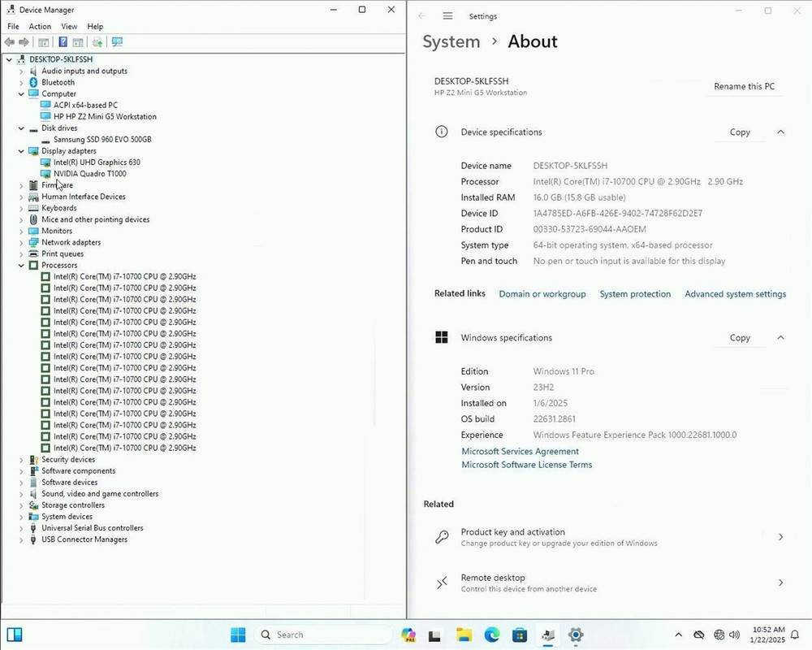The height and width of the screenshot is (650, 812).
Task: Click the Scan for hardware changes monitor icon
Action: [x=117, y=42]
